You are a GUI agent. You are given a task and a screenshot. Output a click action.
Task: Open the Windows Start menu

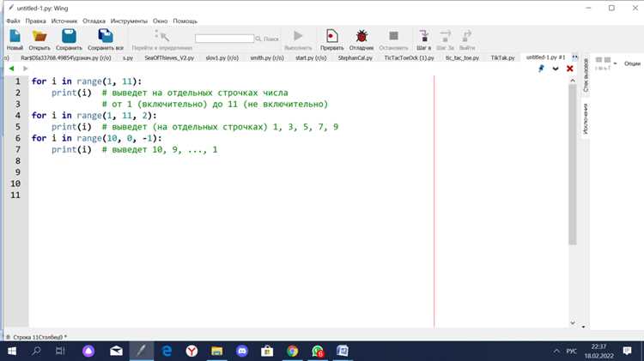[12, 352]
